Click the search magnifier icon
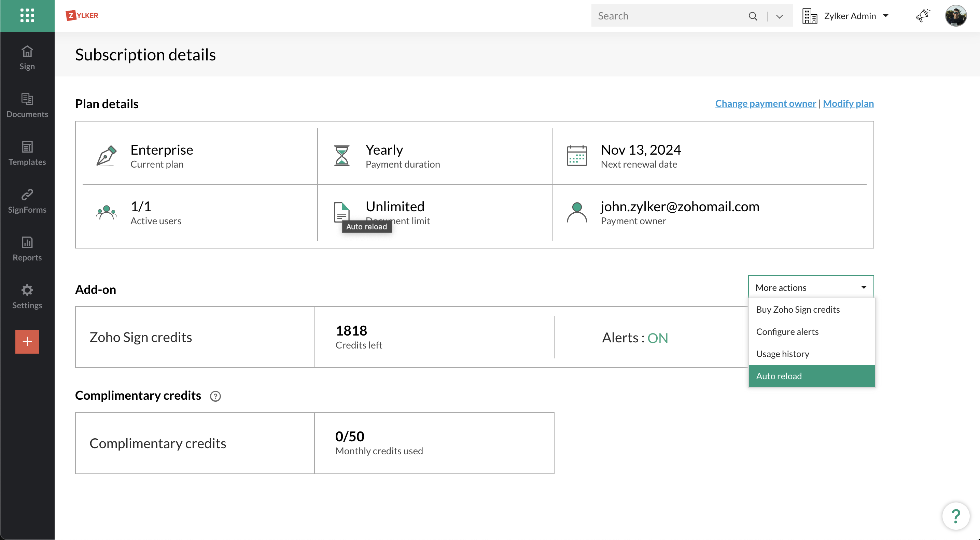Image resolution: width=980 pixels, height=540 pixels. [753, 16]
